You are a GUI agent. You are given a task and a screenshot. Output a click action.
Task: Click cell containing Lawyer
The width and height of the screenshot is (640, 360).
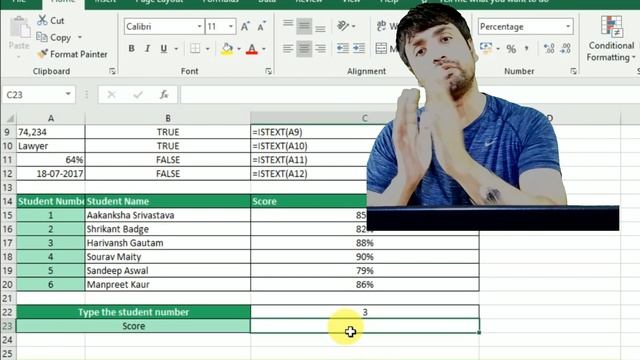click(51, 146)
